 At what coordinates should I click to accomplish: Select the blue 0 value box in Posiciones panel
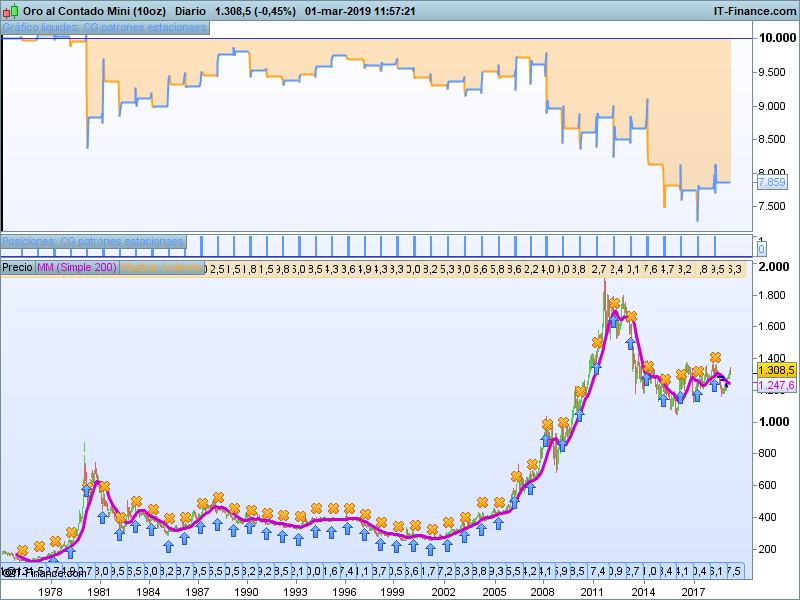(x=761, y=248)
